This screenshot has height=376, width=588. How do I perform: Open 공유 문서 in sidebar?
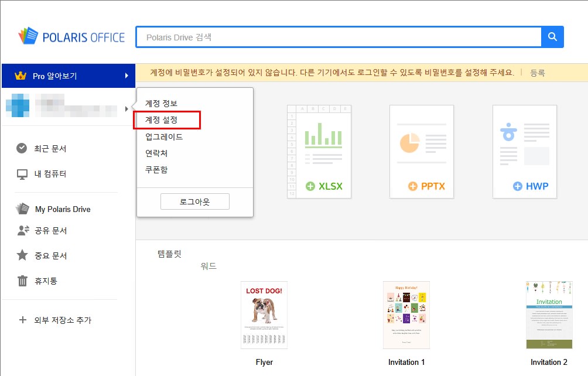(x=50, y=231)
